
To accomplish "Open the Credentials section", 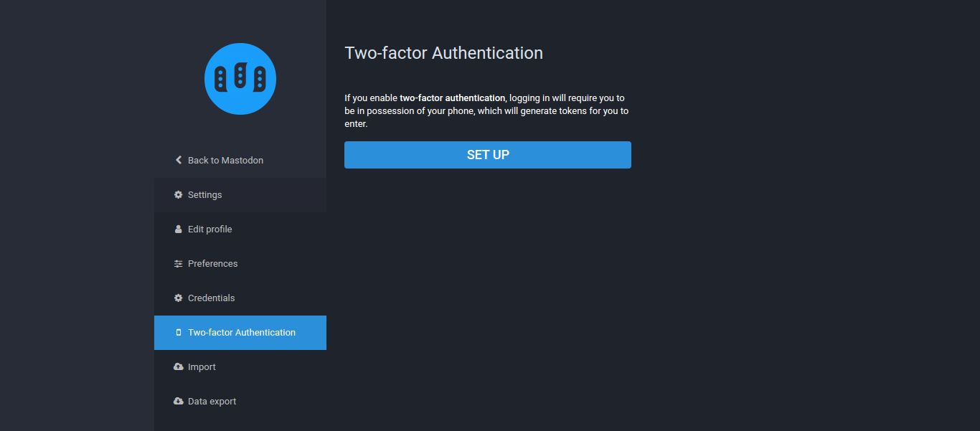I will click(240, 298).
